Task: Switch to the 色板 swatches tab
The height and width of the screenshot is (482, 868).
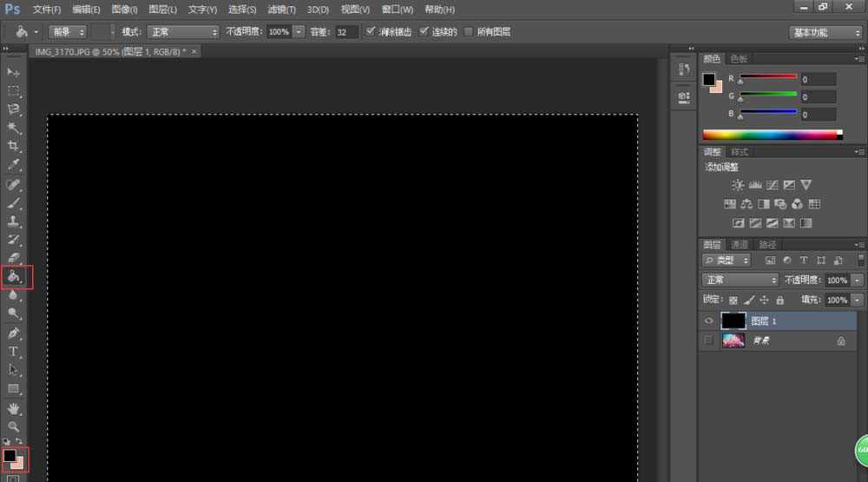Action: coord(739,59)
